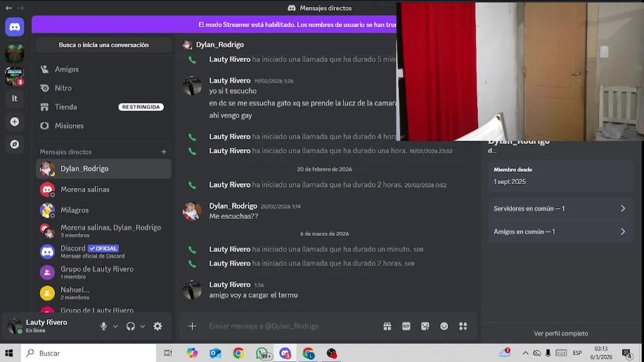Image resolution: width=644 pixels, height=362 pixels.
Task: Explore discoverable servers compass icon
Action: 15,144
